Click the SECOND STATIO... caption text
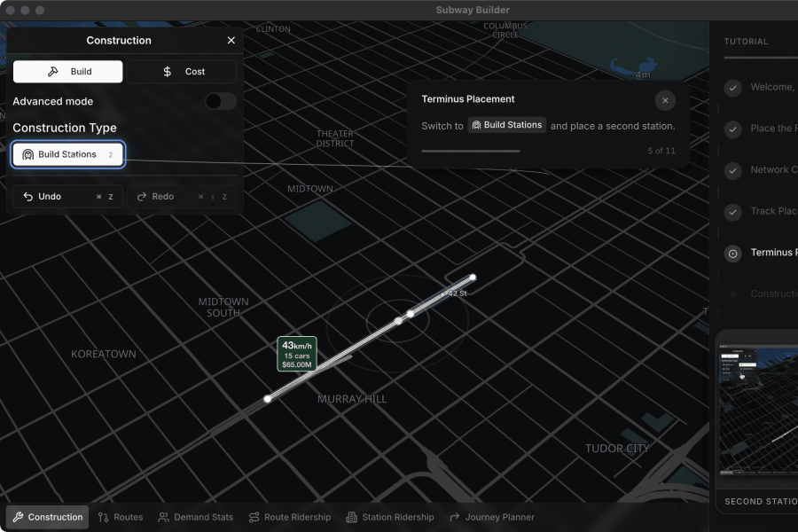 (762, 502)
